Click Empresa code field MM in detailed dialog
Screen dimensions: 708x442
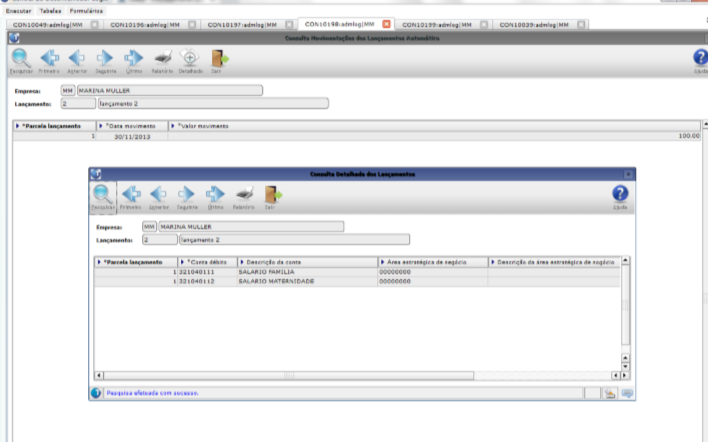(149, 227)
